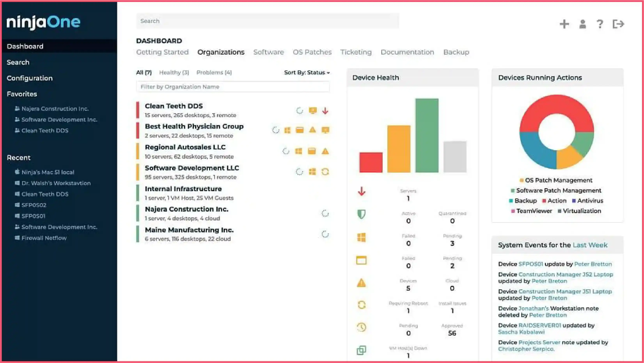644x363 pixels.
Task: Click the red servers-down arrow in Device Health
Action: 362,192
